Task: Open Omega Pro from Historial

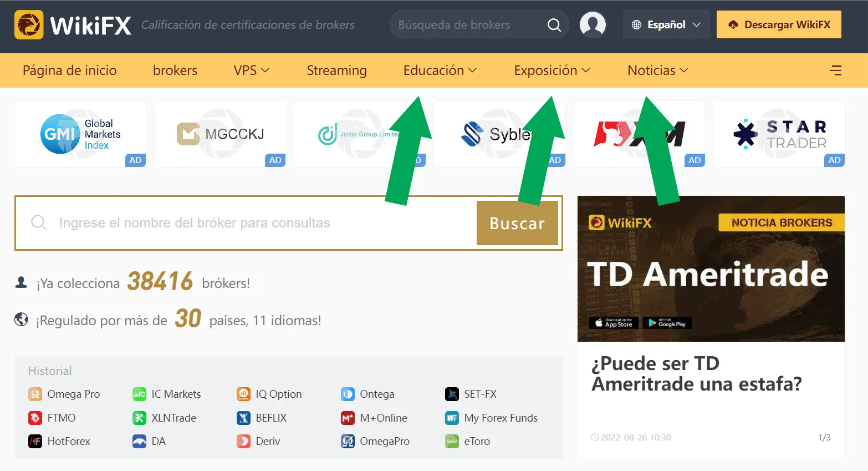Action: tap(64, 394)
